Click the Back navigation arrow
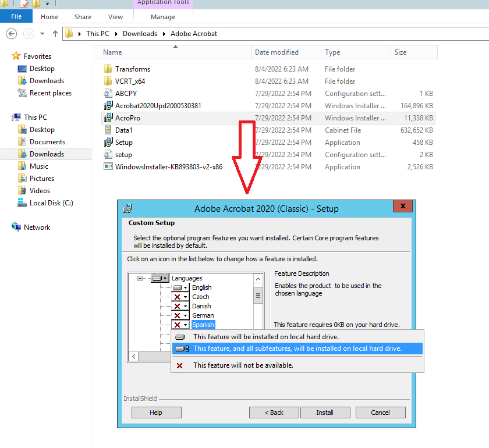Image resolution: width=489 pixels, height=448 pixels. [x=12, y=34]
